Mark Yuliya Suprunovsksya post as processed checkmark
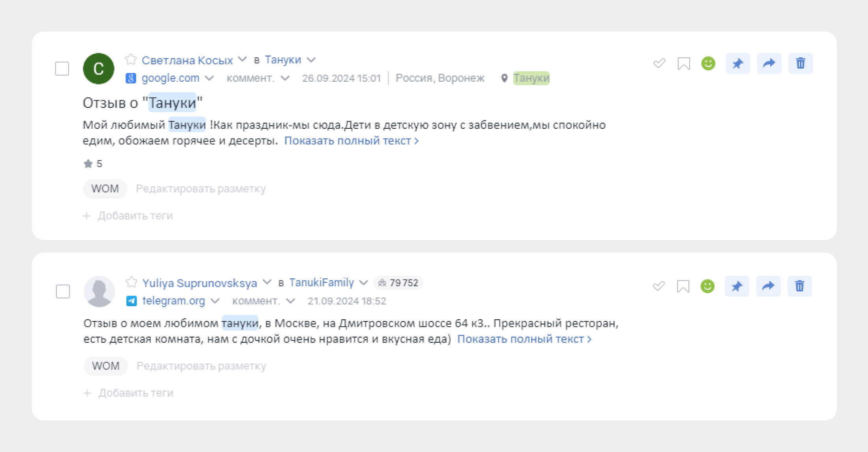Image resolution: width=868 pixels, height=452 pixels. (x=658, y=286)
